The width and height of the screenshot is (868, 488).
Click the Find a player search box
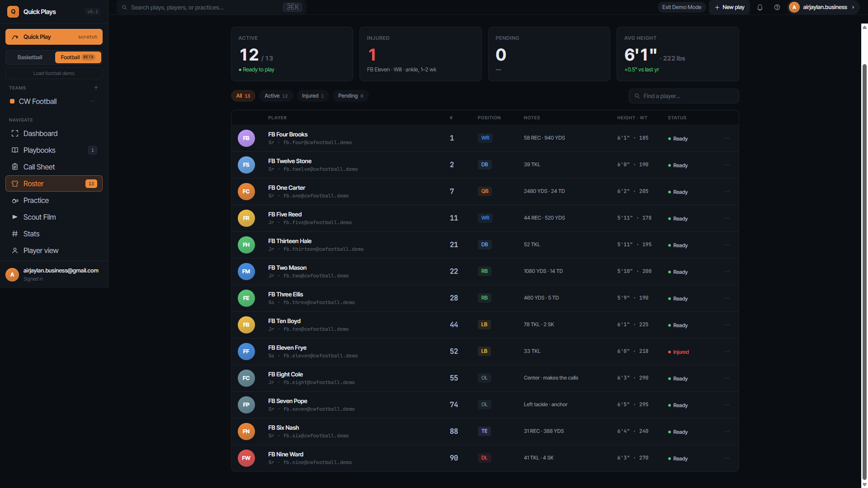[684, 96]
